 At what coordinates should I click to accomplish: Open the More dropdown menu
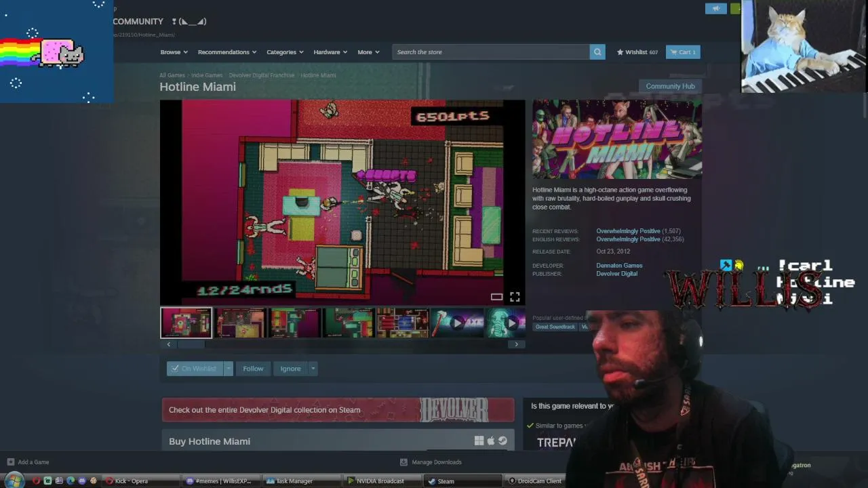(x=369, y=52)
